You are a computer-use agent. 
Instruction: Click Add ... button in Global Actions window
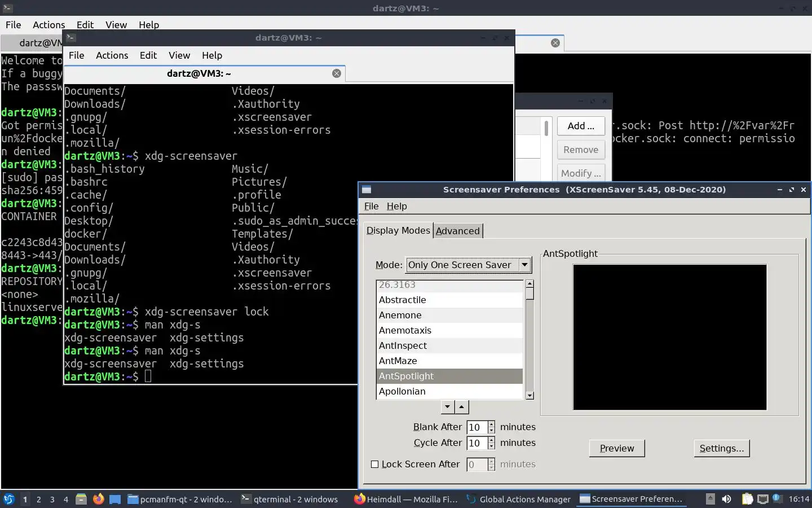pyautogui.click(x=581, y=126)
